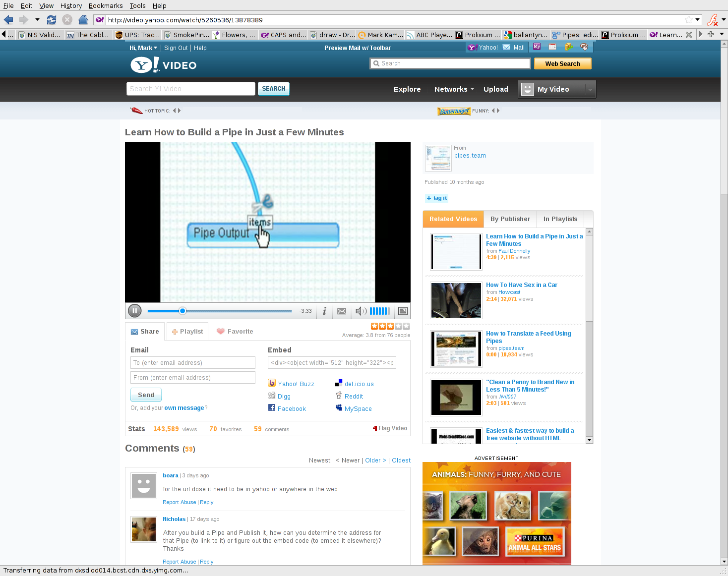Image resolution: width=728 pixels, height=576 pixels.
Task: Rate the video five stars
Action: [x=407, y=326]
